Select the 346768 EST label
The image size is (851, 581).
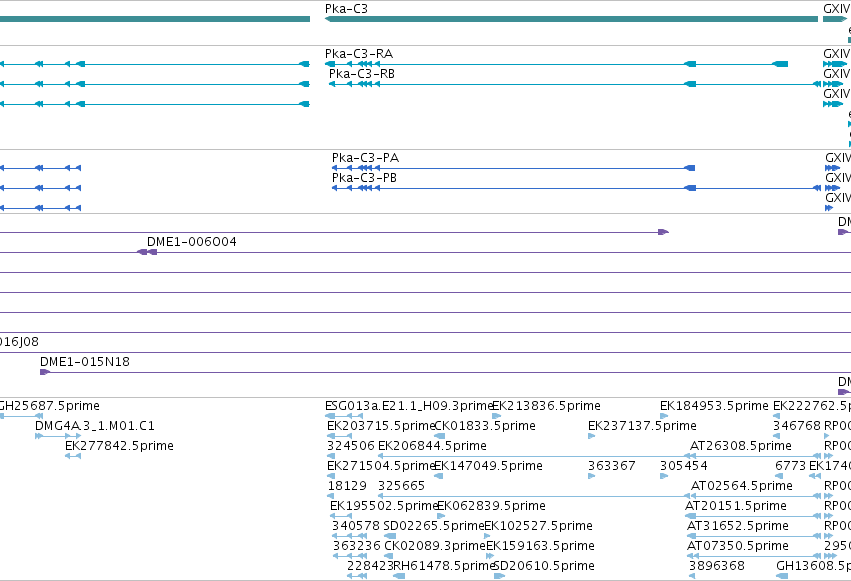797,426
